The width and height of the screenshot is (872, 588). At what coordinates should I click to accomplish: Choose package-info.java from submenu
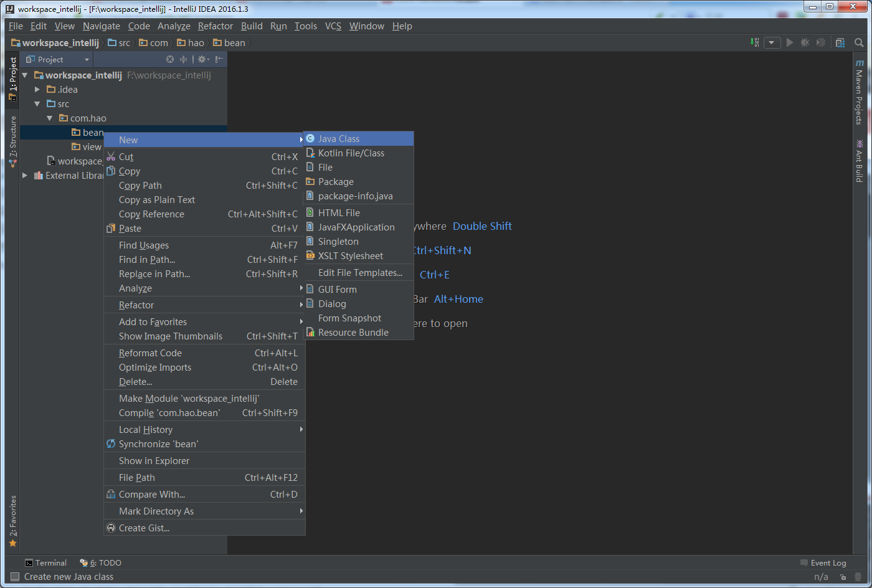coord(359,196)
